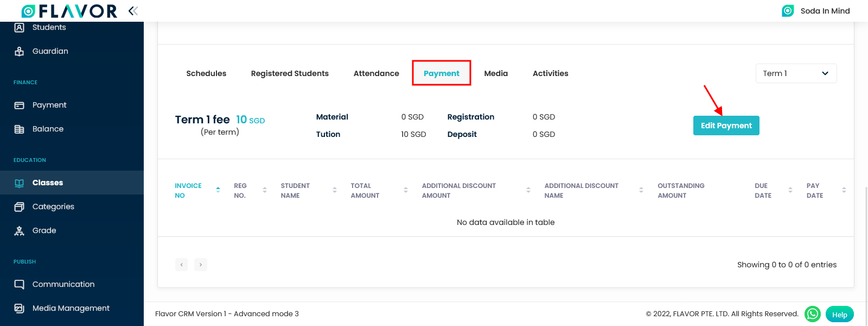Click the Flavor logo
The height and width of the screenshot is (326, 868).
69,11
